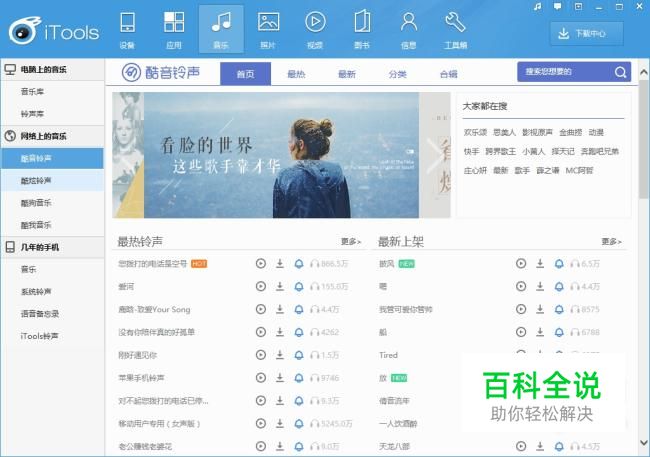This screenshot has width=650, height=457.
Task: Play the 您拨打的电话是空号 ringtone
Action: pyautogui.click(x=261, y=263)
